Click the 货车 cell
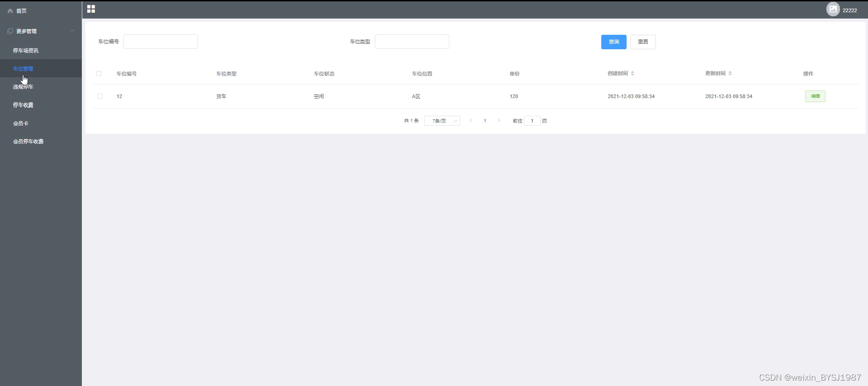The height and width of the screenshot is (386, 868). click(221, 96)
